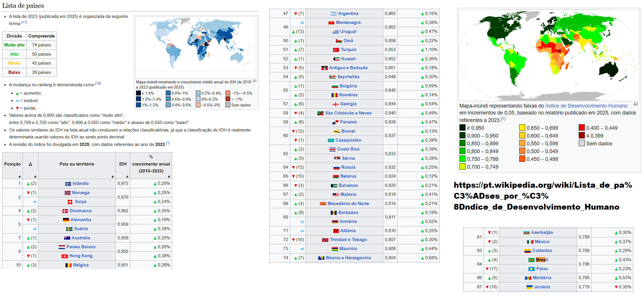Screen dimensions: 644x297
Task: Enlarge the blue growth map via its expand icon
Action: point(255,81)
